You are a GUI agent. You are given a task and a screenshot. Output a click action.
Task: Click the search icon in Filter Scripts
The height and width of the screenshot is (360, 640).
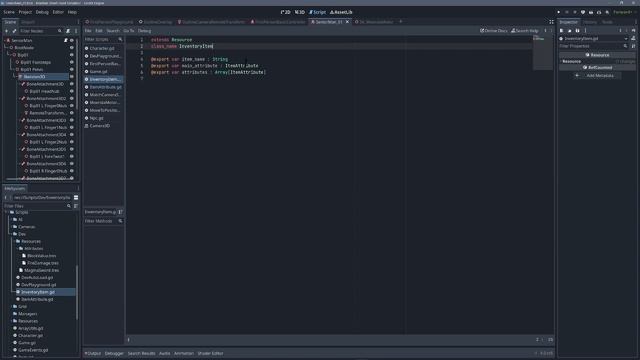coord(120,39)
